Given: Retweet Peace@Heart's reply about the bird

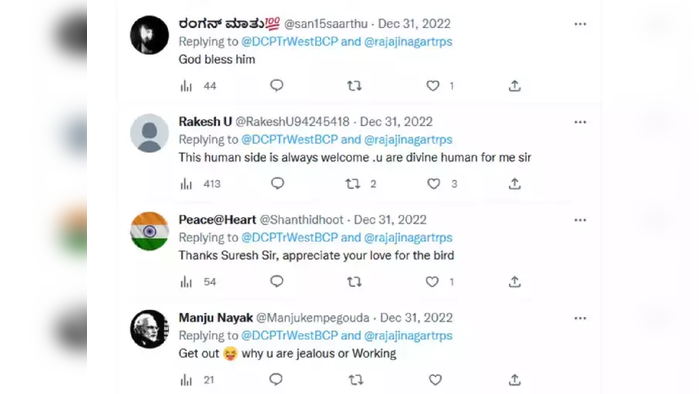Looking at the screenshot, I should click(x=354, y=282).
